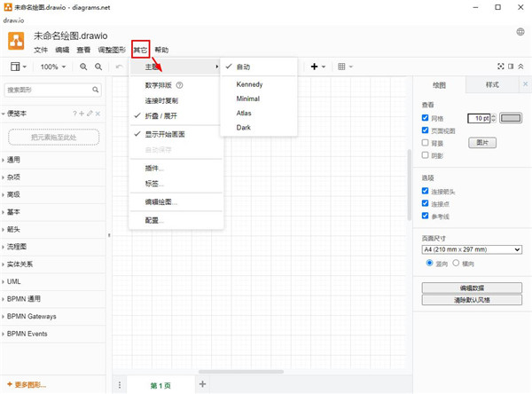Viewport: 532px width, 394px height.
Task: Enable the 背景 background checkbox
Action: (x=426, y=142)
